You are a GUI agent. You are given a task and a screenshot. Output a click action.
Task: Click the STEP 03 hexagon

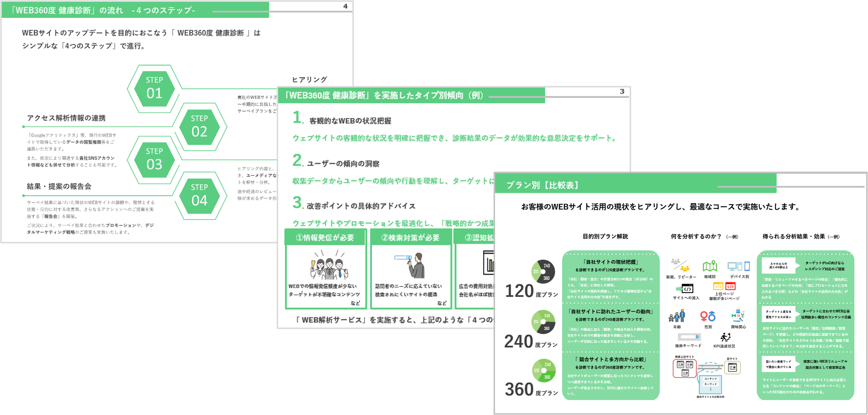click(154, 160)
